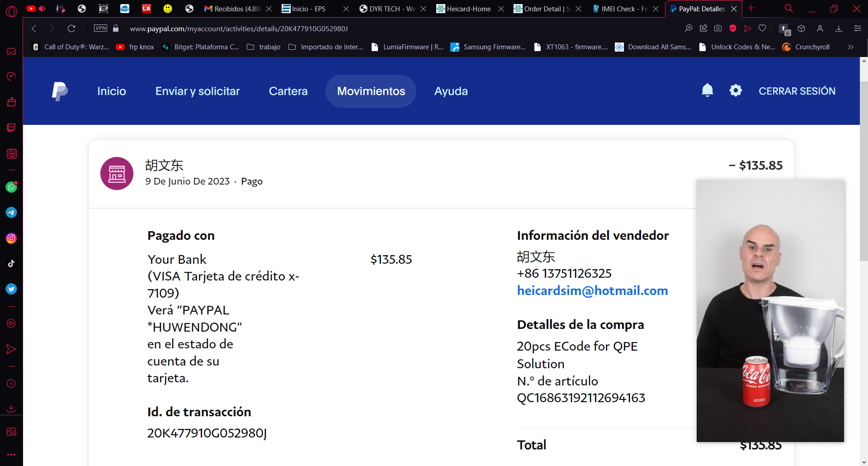Open a new tab with plus button
The width and height of the screenshot is (868, 466).
click(751, 8)
